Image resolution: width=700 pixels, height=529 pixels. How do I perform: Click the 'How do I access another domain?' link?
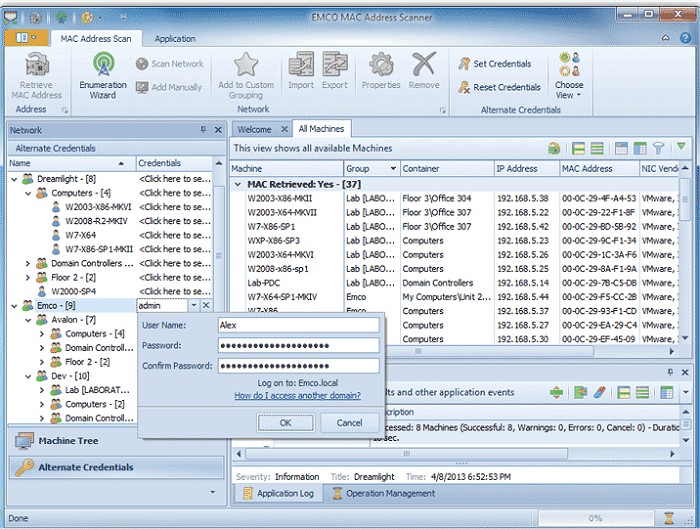pyautogui.click(x=297, y=396)
